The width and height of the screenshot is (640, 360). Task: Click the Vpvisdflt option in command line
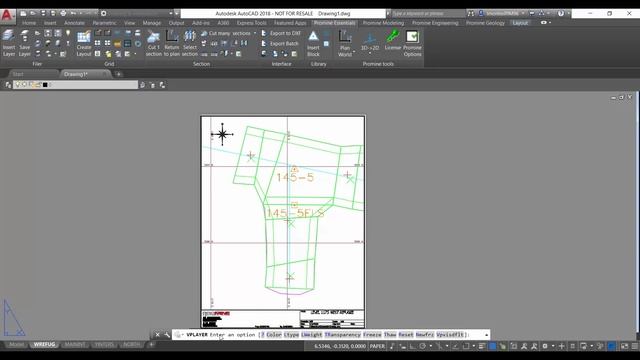450,335
